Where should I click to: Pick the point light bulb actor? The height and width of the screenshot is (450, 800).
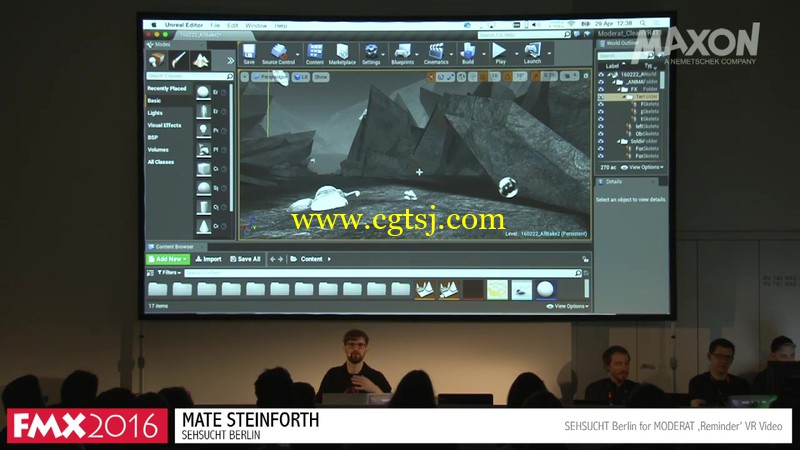point(203,131)
